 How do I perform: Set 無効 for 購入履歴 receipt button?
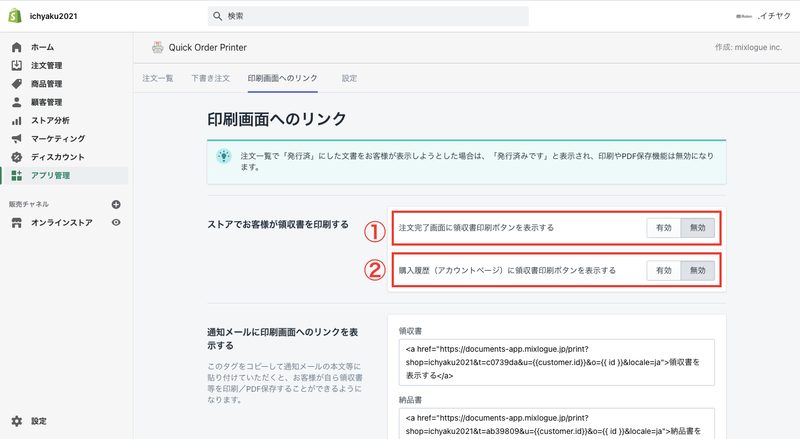(x=697, y=271)
